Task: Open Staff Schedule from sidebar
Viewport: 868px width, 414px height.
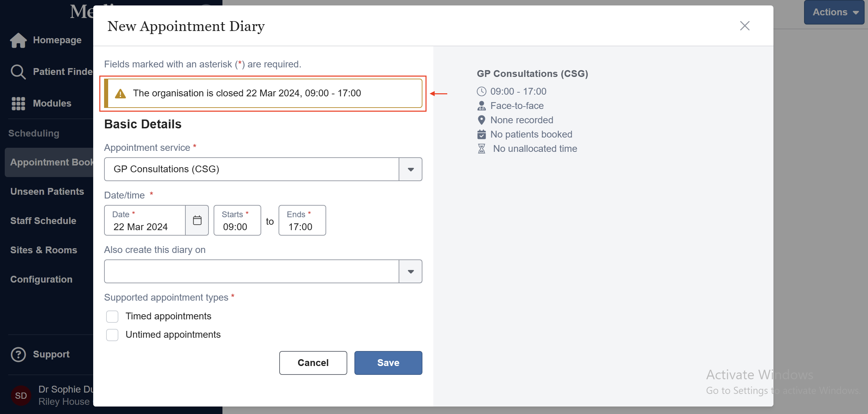Action: coord(43,221)
